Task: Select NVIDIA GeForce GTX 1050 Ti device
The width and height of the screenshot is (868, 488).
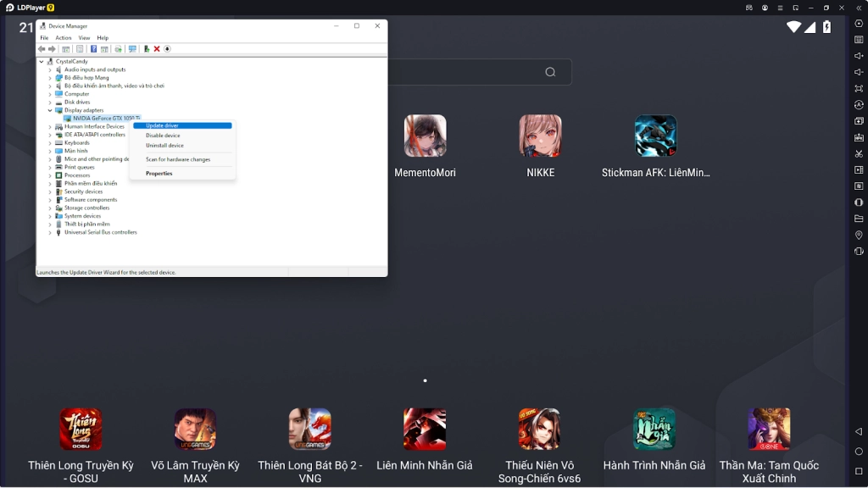Action: pyautogui.click(x=103, y=119)
